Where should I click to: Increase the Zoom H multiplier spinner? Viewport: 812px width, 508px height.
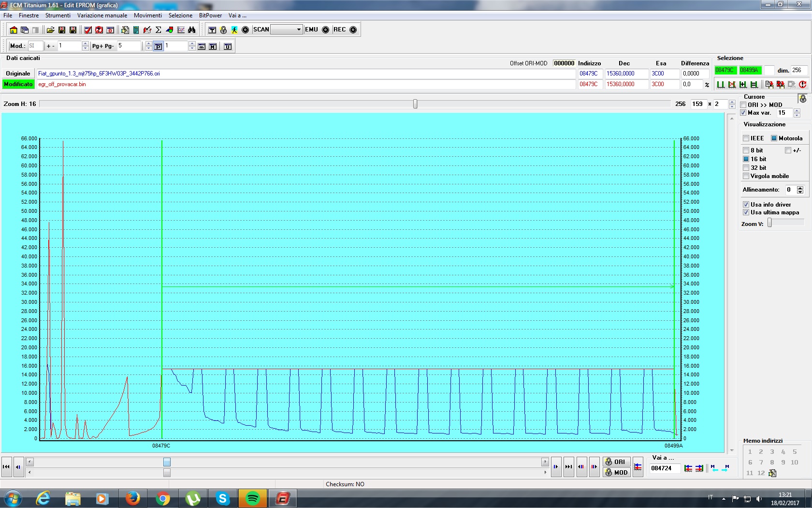(732, 102)
